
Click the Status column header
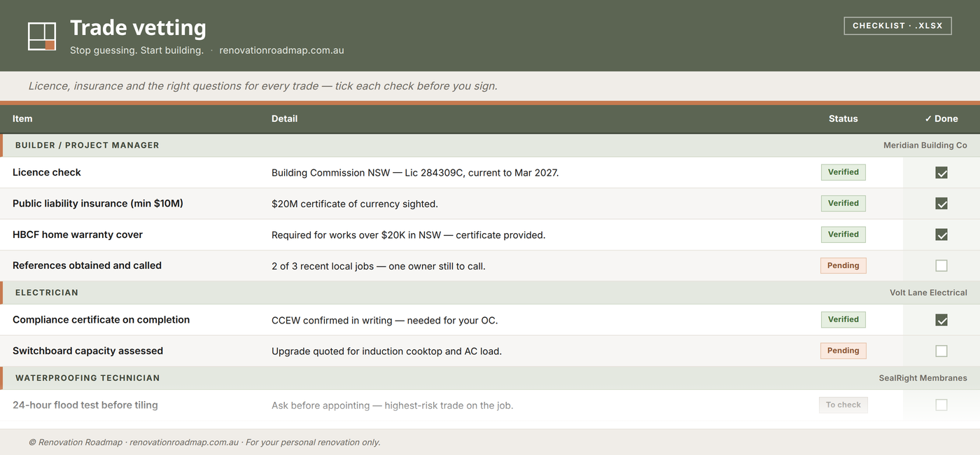(x=843, y=119)
